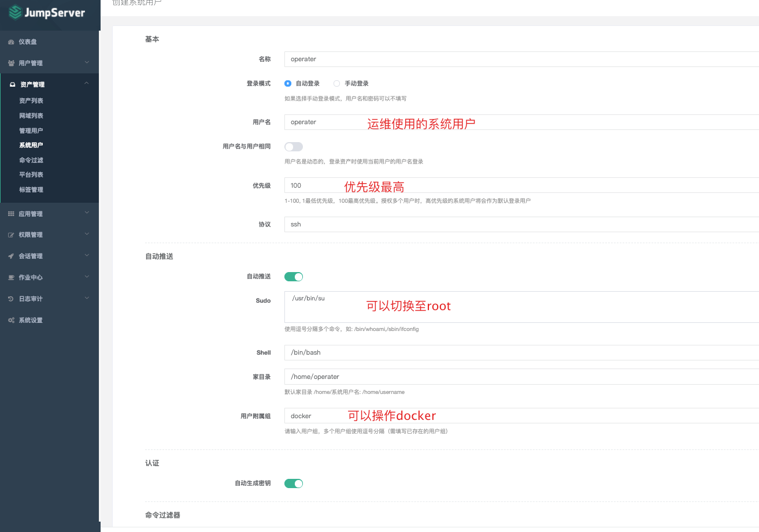Screen dimensions: 759x532
Task: Click the 名称 field containing operater
Action: tap(521, 59)
